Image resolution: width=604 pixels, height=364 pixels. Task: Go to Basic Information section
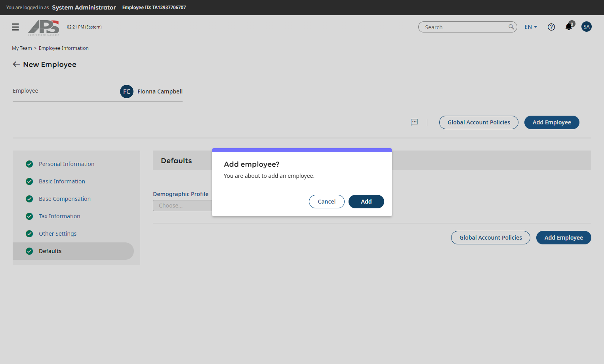pos(62,181)
